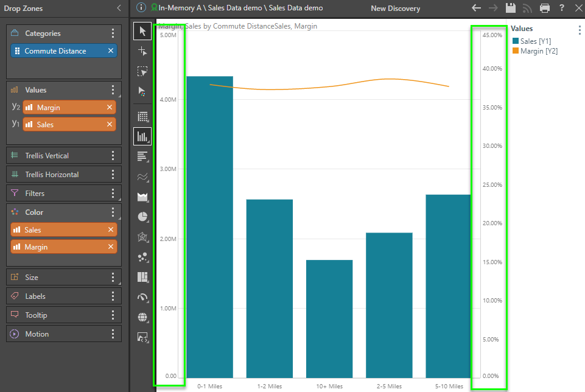Remove Margin chip from Values zone
Image resolution: width=585 pixels, height=392 pixels.
coord(110,107)
